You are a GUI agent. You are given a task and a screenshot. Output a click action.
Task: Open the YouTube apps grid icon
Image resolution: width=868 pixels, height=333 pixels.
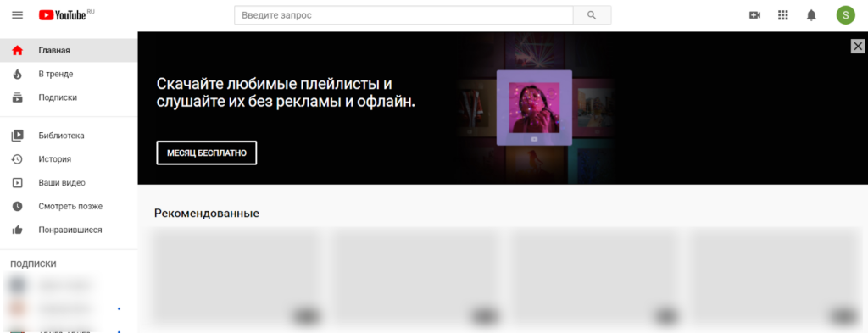tap(782, 15)
